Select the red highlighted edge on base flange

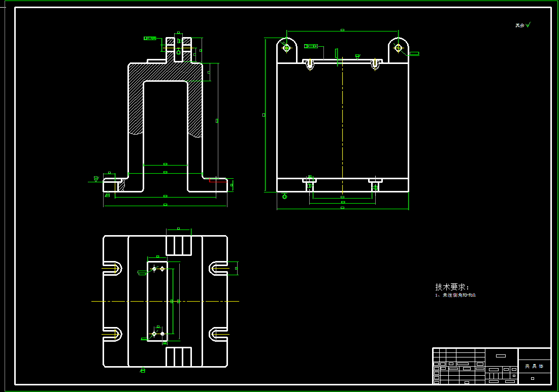(x=218, y=181)
